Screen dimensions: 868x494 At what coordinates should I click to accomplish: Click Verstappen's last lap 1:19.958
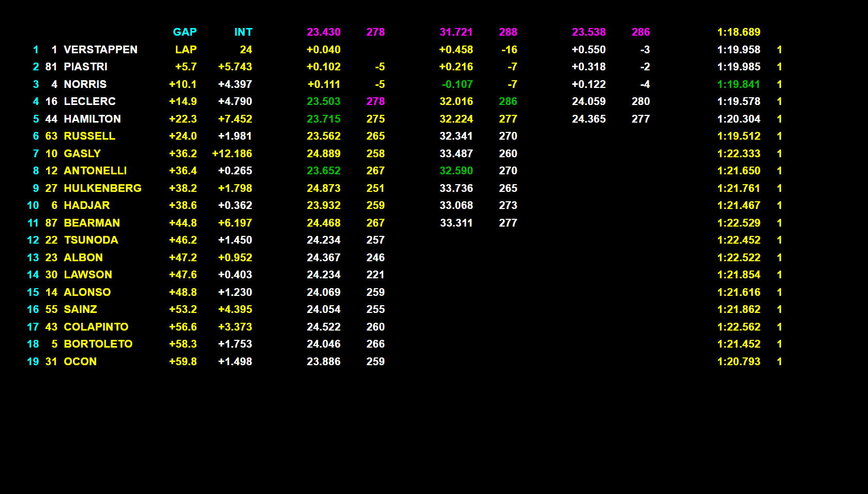point(739,50)
